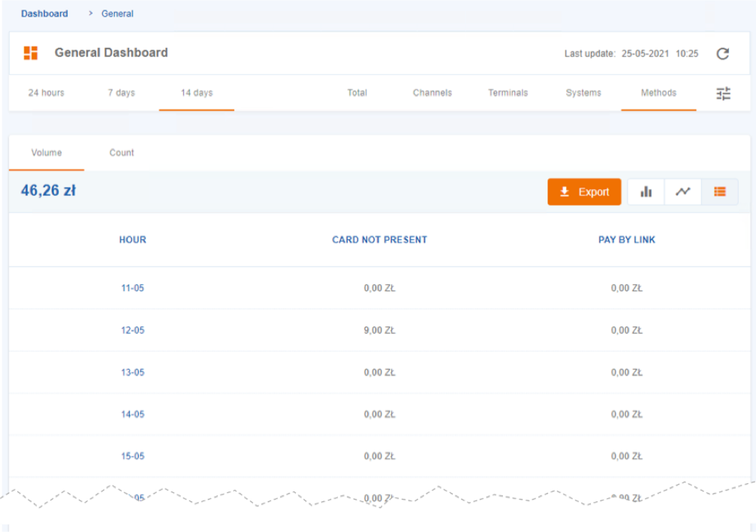Click the PAY BY LINK column header
The height and width of the screenshot is (532, 756).
(x=627, y=239)
